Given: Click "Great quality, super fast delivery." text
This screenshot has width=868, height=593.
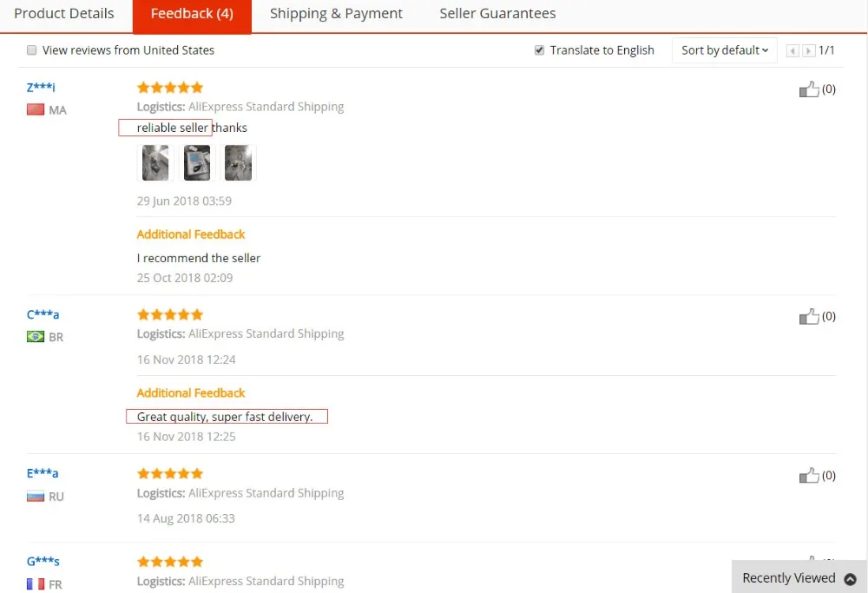Looking at the screenshot, I should (225, 417).
